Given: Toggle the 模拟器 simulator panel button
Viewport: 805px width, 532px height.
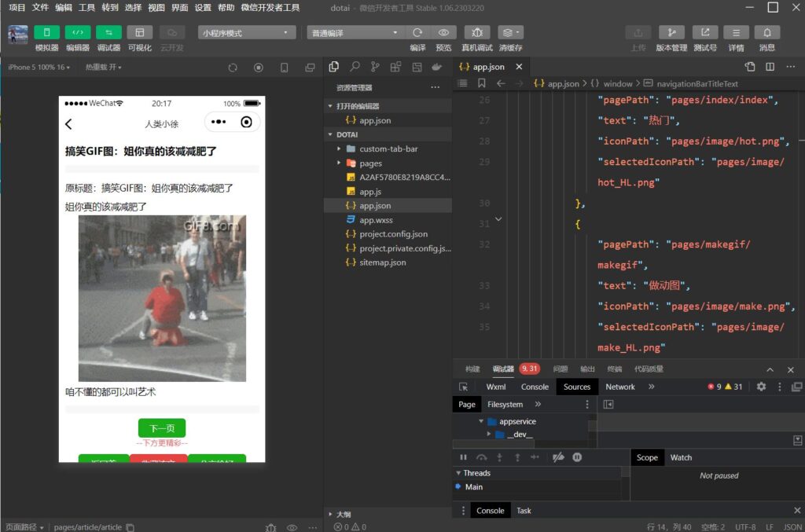Looking at the screenshot, I should [x=46, y=32].
